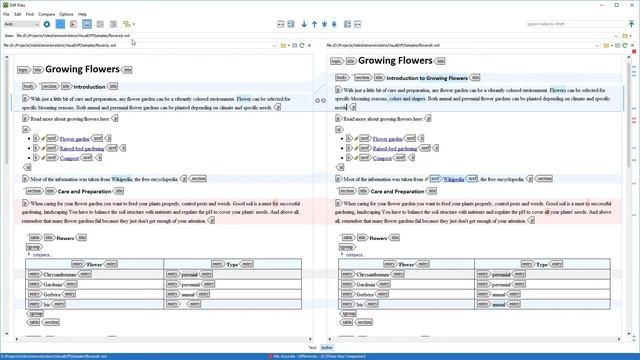Open the right file browse options arrow

tap(611, 46)
